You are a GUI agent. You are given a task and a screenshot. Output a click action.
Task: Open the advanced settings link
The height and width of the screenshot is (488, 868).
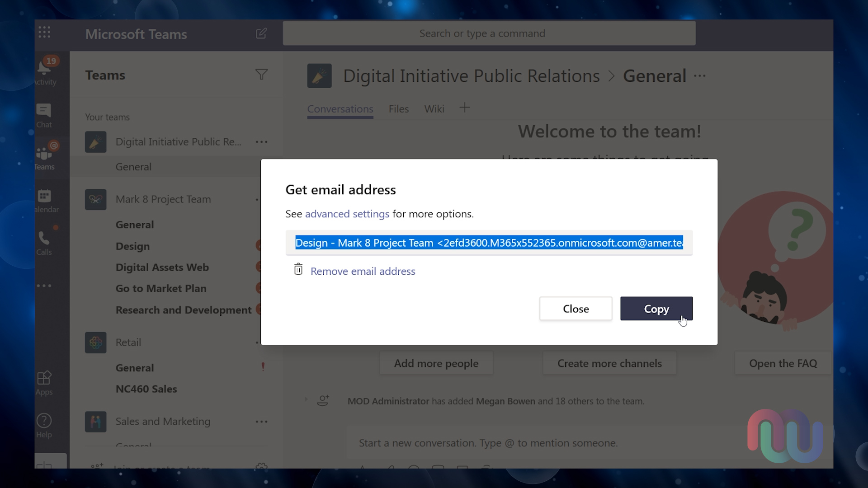(x=347, y=214)
